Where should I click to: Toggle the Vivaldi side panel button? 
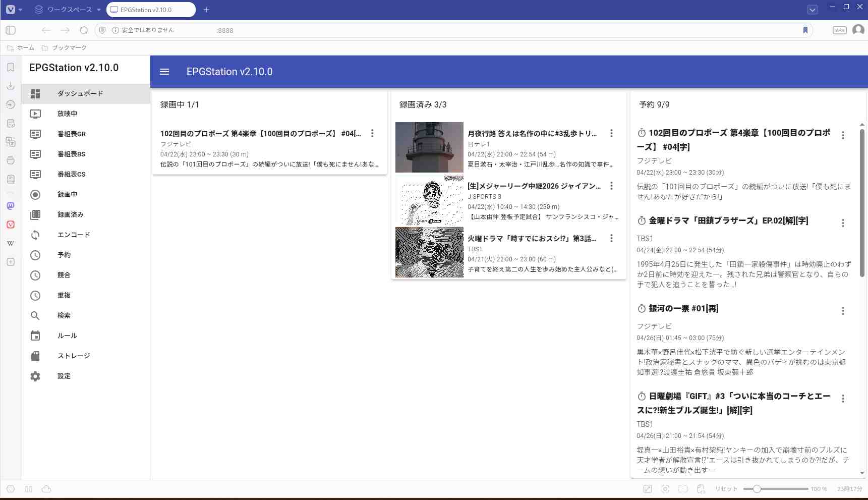click(11, 30)
